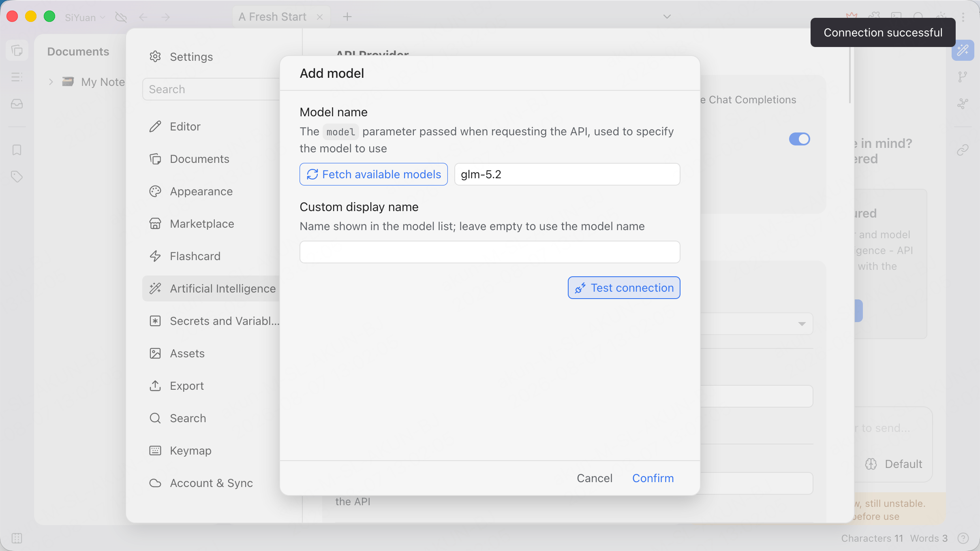The image size is (980, 551).
Task: Click the settings panel vertical scrollbar
Action: tap(850, 75)
